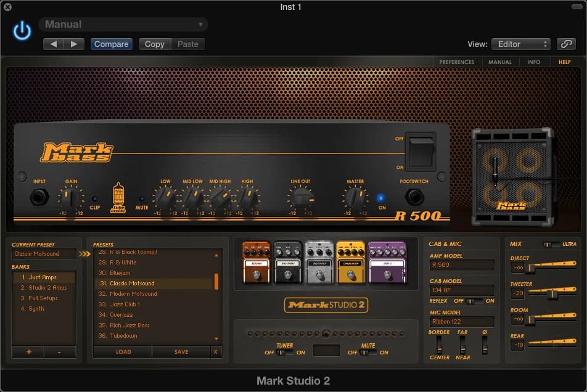
Task: Go to the previous preset arrow
Action: pyautogui.click(x=54, y=44)
